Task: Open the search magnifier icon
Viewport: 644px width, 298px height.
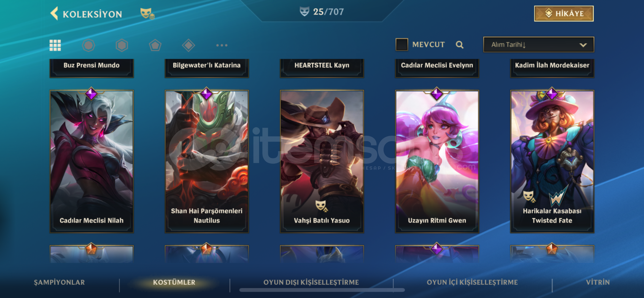Action: pyautogui.click(x=459, y=45)
